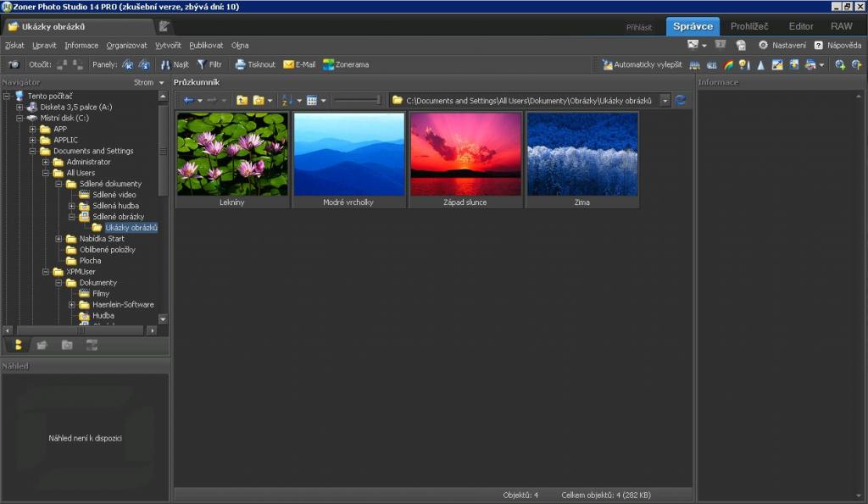868x504 pixels.
Task: Select the Zima thumbnail
Action: 582,160
